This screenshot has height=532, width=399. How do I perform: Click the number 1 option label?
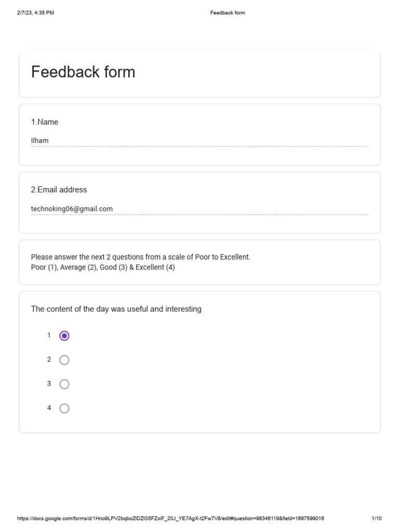coord(49,336)
